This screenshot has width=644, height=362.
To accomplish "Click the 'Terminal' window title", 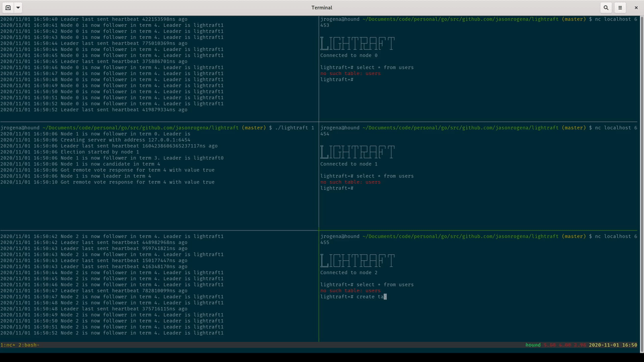I will pos(321,7).
